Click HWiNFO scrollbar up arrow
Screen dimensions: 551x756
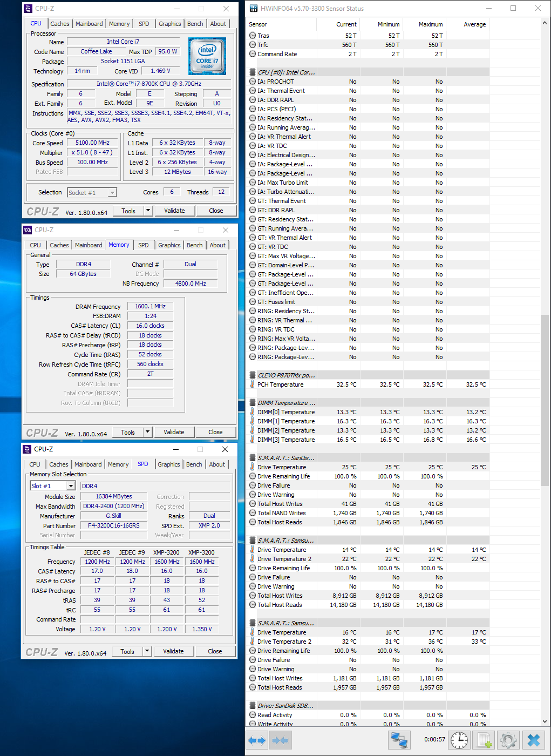click(x=545, y=23)
